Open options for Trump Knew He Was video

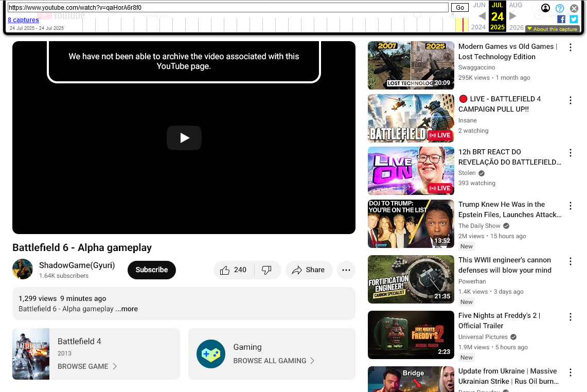pos(570,206)
